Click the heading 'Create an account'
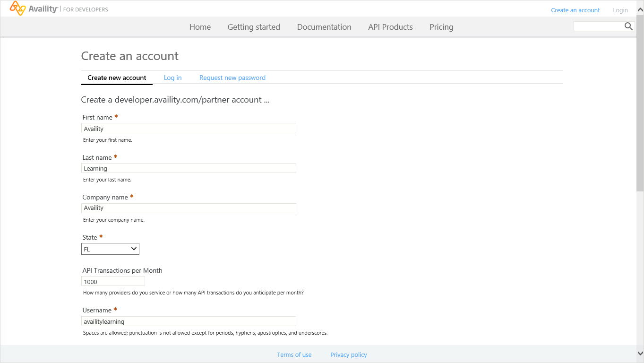Screen dimensions: 644x363 coord(129,56)
